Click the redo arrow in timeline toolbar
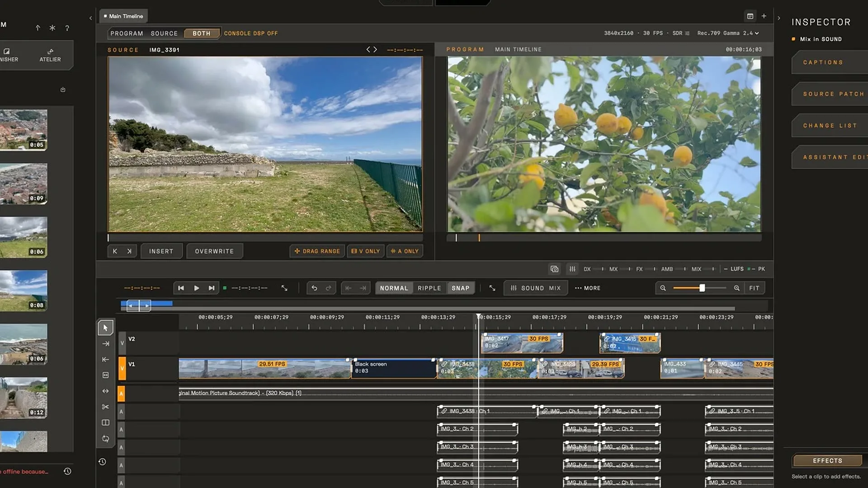 point(329,288)
